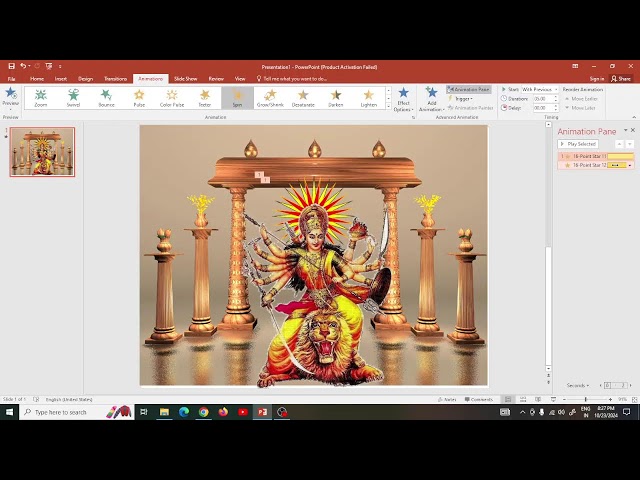The width and height of the screenshot is (640, 480).
Task: Open Effect Options dropdown
Action: coord(403,99)
